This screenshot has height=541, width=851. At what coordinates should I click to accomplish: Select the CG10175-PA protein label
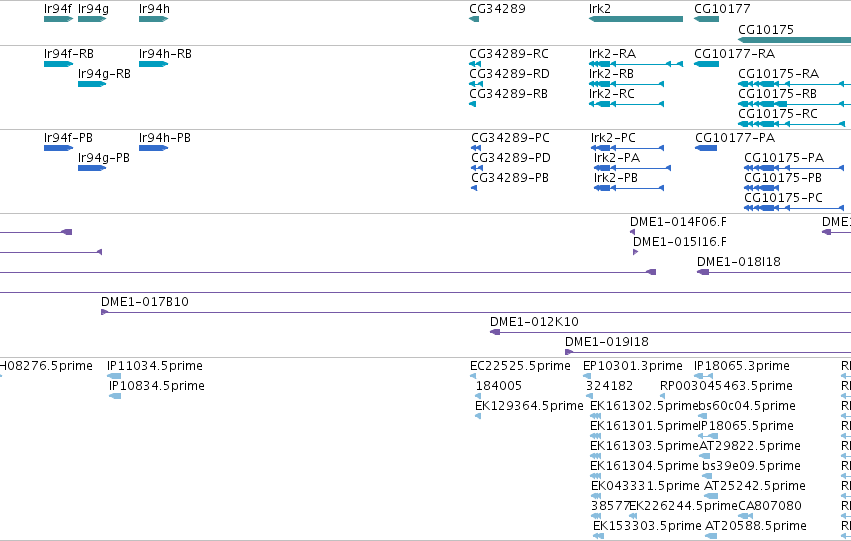pos(784,158)
